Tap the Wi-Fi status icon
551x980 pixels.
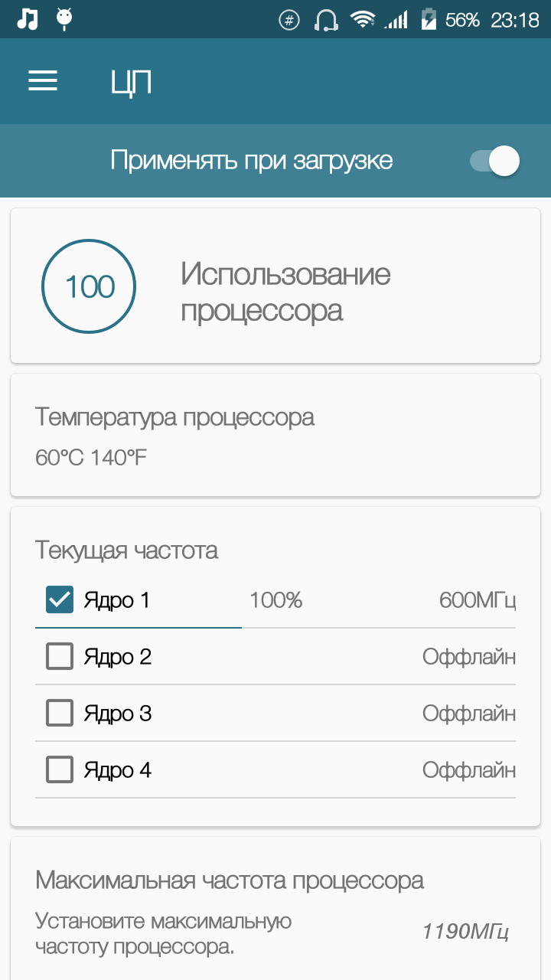tap(362, 20)
